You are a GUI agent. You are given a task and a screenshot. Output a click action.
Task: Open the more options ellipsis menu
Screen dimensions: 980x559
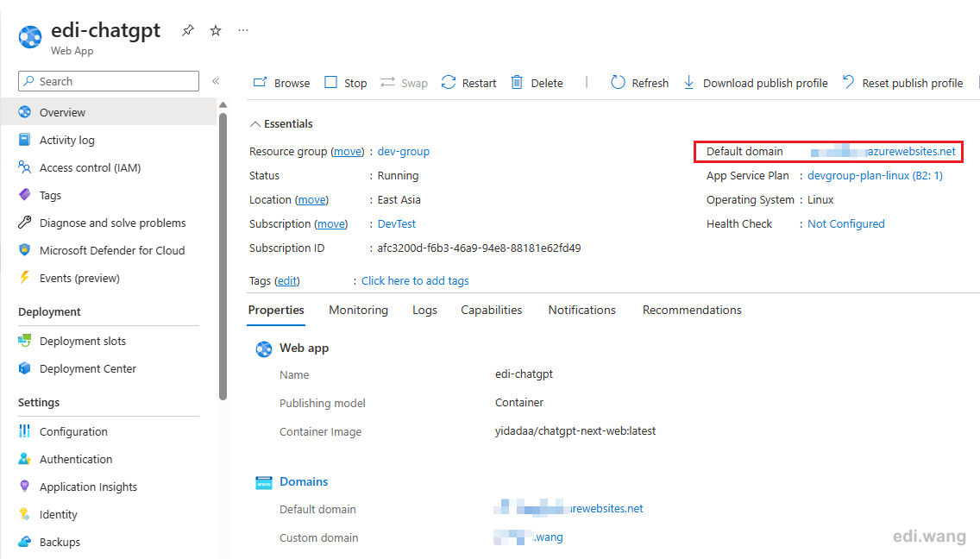[x=243, y=30]
